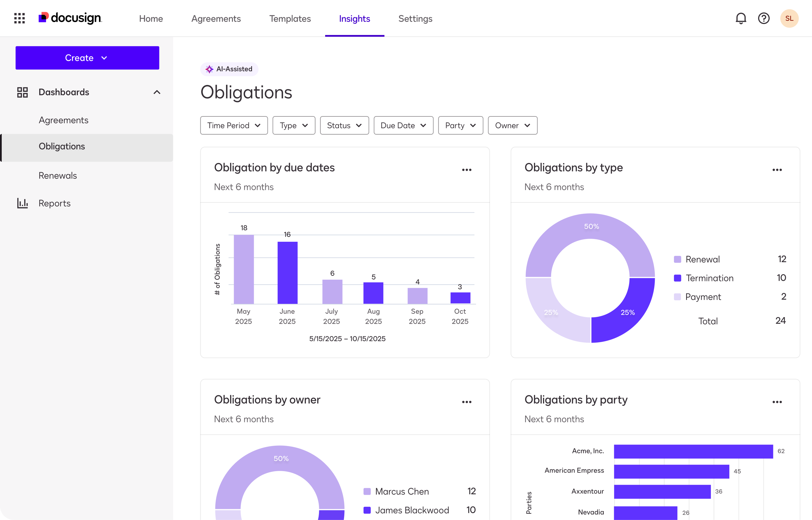Select the Reports sidebar item
The height and width of the screenshot is (520, 812).
(54, 203)
